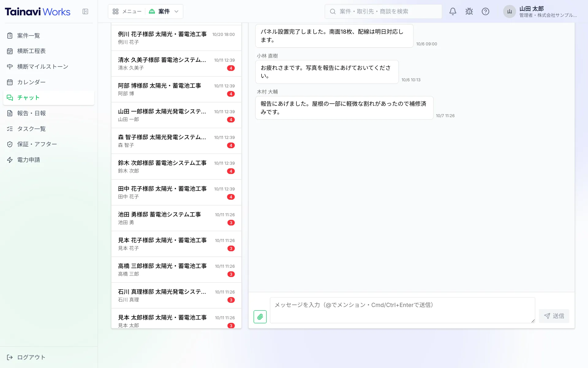The width and height of the screenshot is (588, 368).
Task: Go to 横断工程表
Action: pyautogui.click(x=49, y=51)
